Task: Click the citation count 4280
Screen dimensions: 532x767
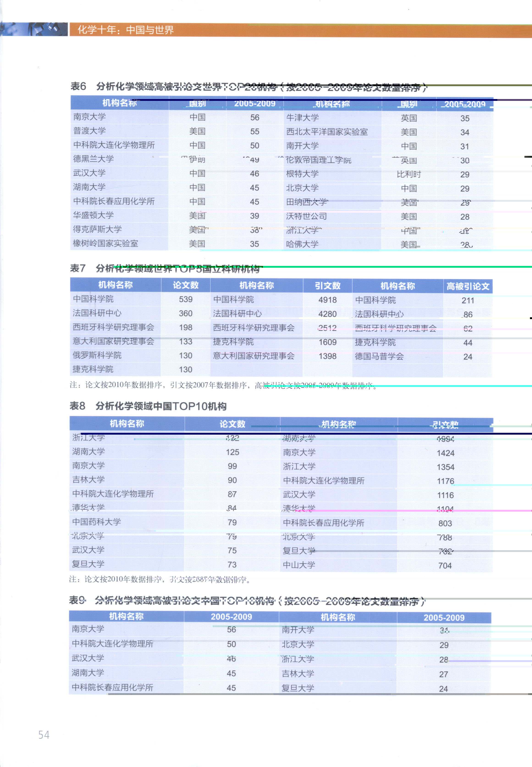Action: pos(327,314)
